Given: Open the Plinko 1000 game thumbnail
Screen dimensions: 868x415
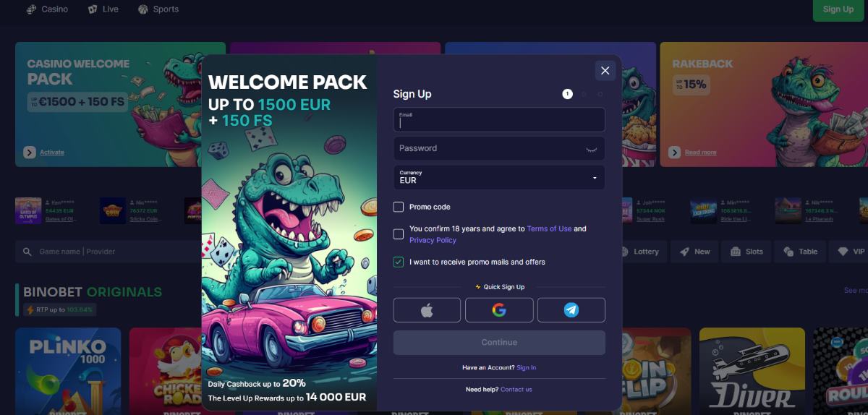Looking at the screenshot, I should [68, 371].
